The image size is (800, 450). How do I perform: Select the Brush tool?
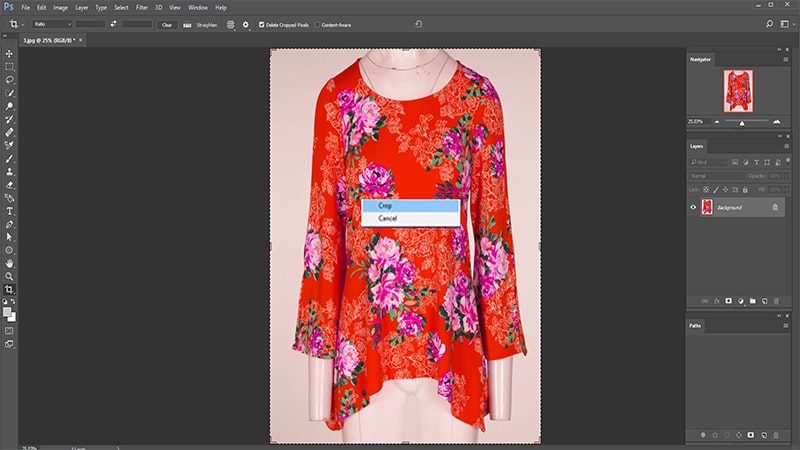tap(9, 159)
